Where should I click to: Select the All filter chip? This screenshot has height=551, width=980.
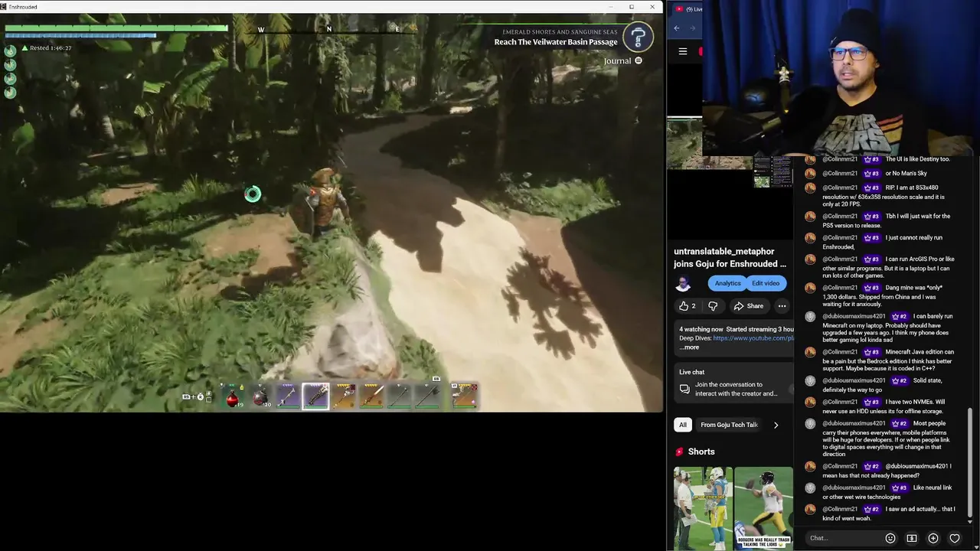pyautogui.click(x=682, y=425)
